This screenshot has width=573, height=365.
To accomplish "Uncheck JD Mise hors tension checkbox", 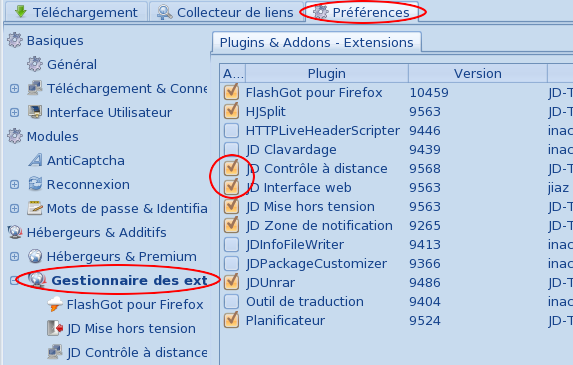I will [x=231, y=206].
